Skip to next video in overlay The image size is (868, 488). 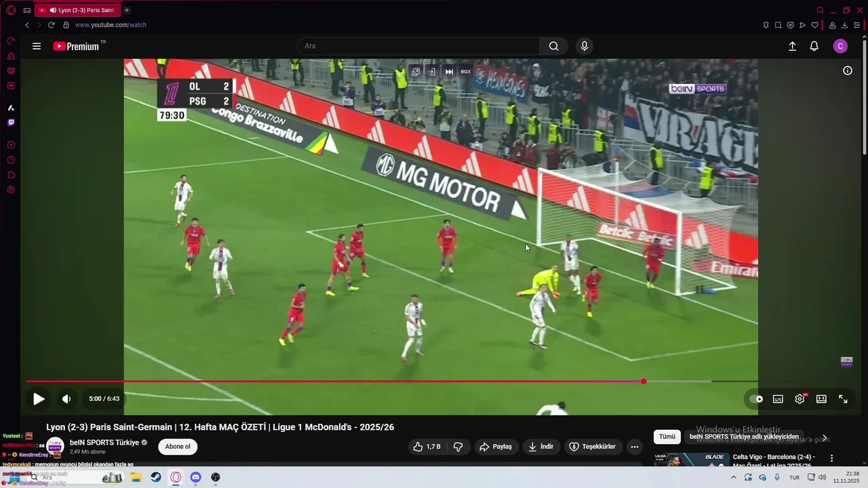tap(449, 71)
